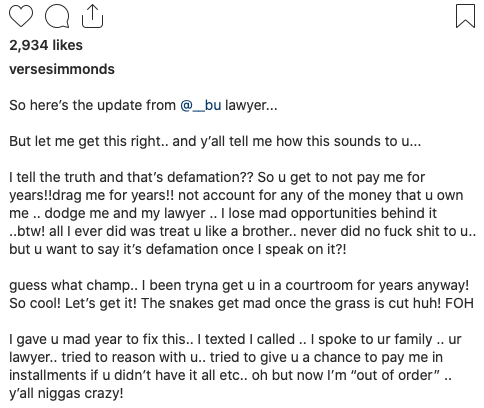Click the line starting 'I gave u mad year'

pyautogui.click(x=235, y=339)
